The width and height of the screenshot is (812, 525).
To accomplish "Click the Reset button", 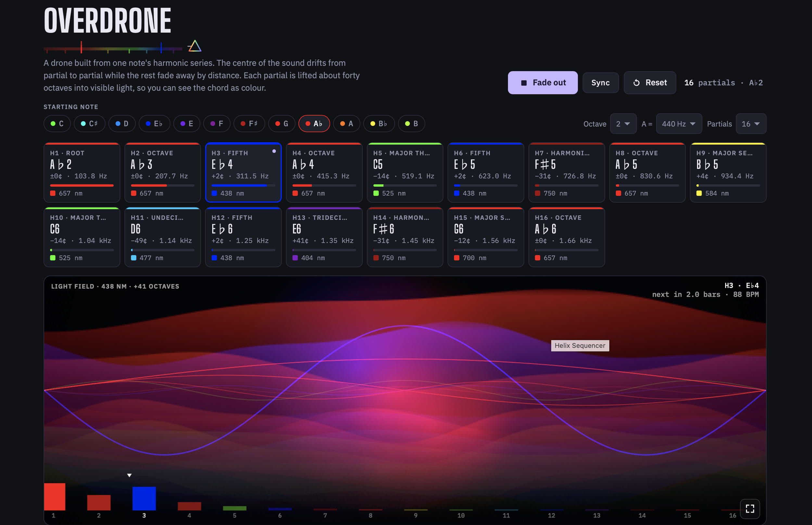I will click(x=650, y=82).
